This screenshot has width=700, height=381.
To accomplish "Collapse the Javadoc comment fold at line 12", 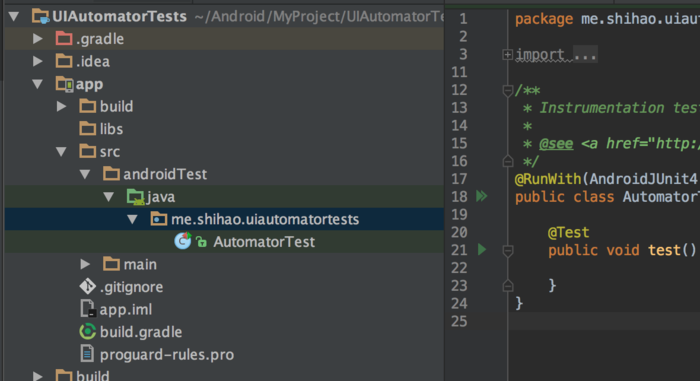I will [x=508, y=91].
